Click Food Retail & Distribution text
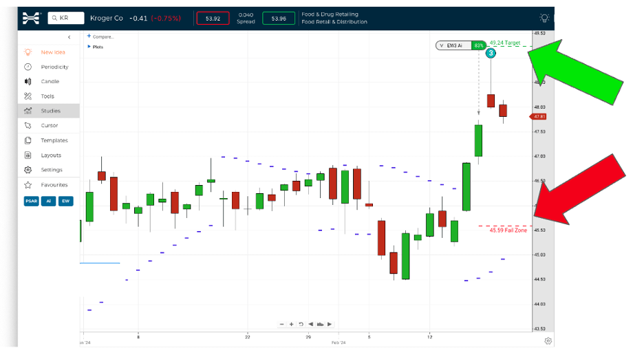 [x=334, y=22]
